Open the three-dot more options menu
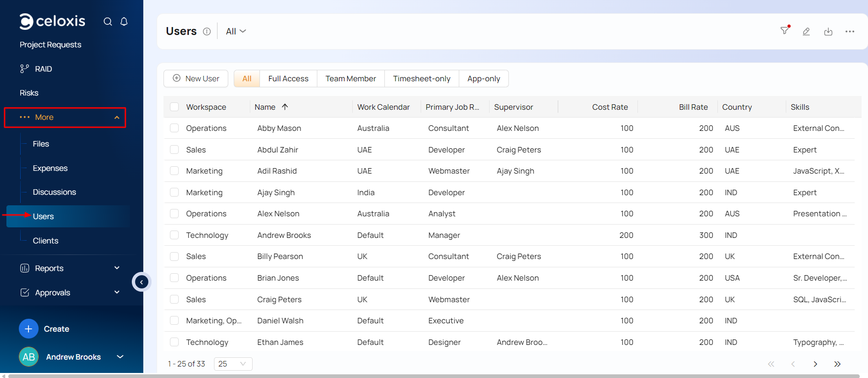 [x=850, y=31]
